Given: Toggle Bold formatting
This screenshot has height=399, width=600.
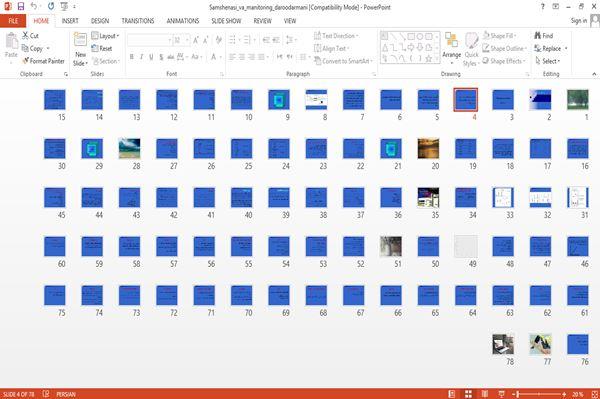Looking at the screenshot, I should (x=132, y=57).
